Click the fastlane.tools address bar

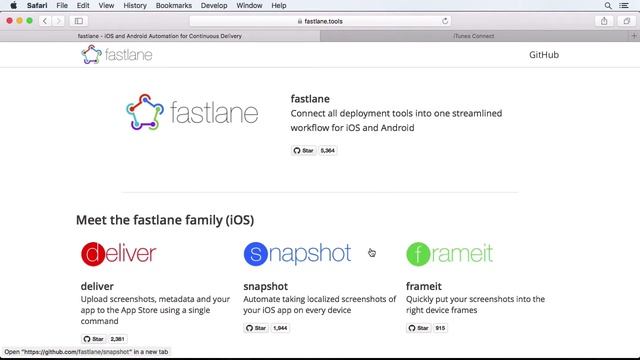coord(320,21)
